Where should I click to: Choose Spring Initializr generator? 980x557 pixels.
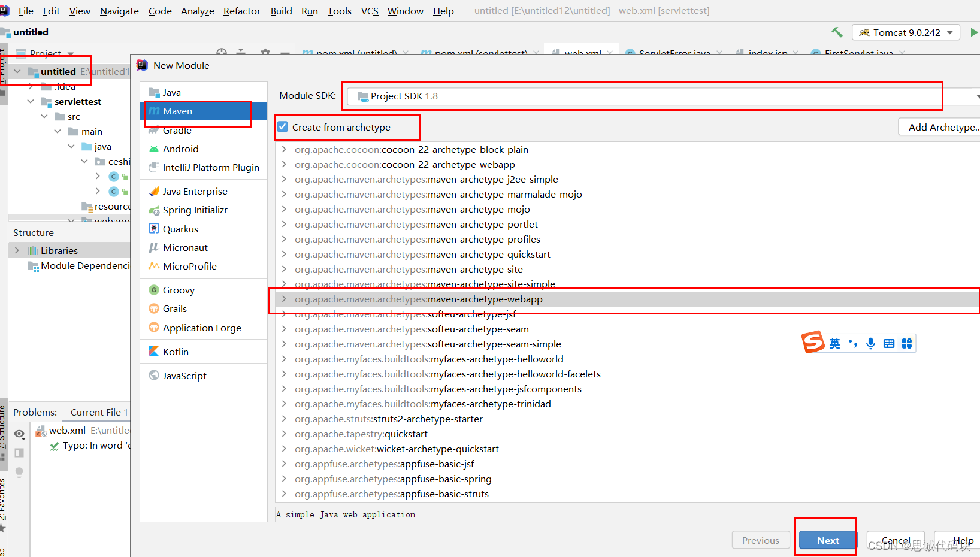click(x=204, y=210)
